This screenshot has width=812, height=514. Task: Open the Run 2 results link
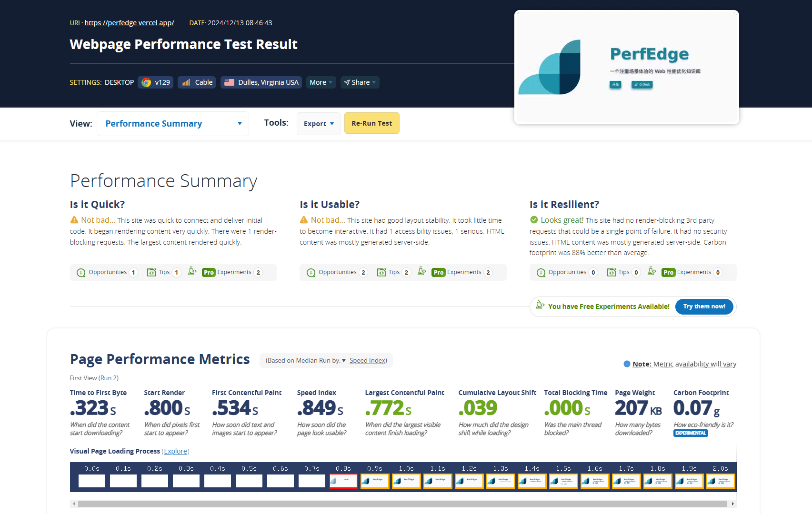point(109,377)
